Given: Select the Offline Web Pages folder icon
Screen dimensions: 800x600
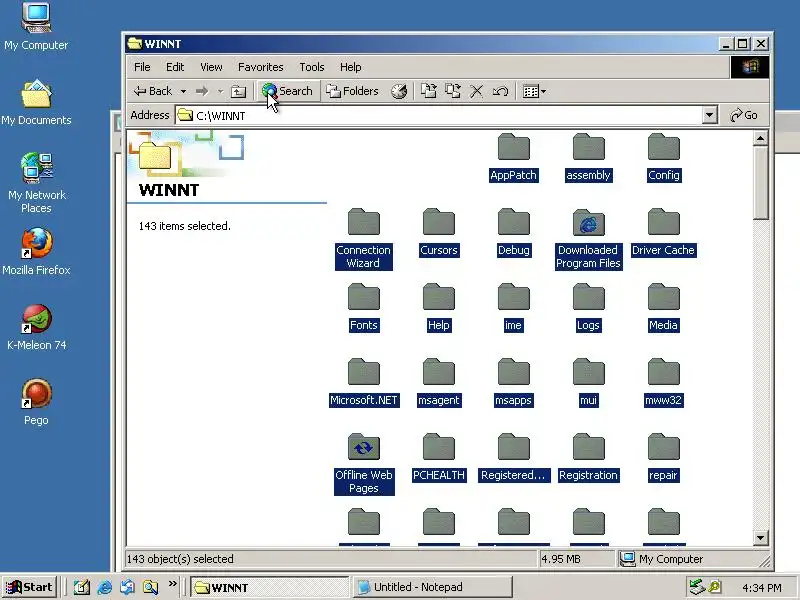Looking at the screenshot, I should (x=363, y=447).
